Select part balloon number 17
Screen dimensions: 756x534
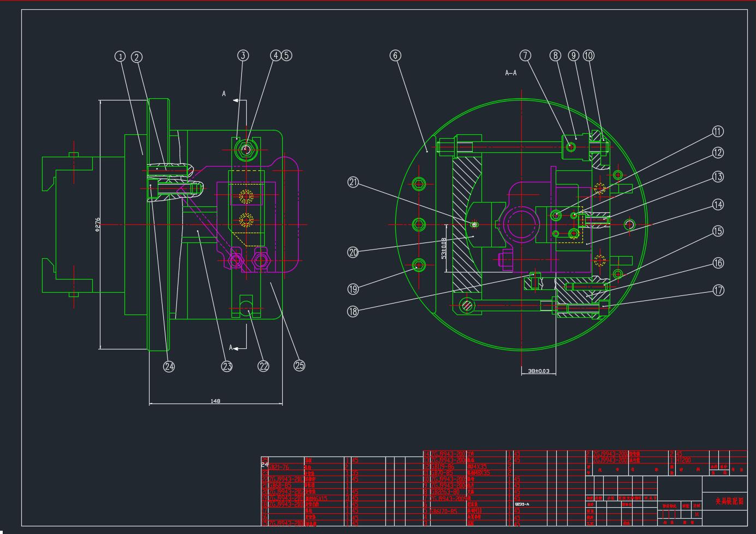pos(718,290)
